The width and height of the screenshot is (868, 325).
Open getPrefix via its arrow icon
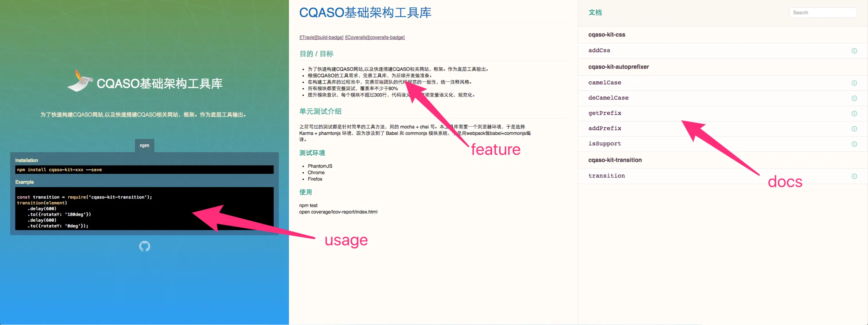click(x=854, y=114)
